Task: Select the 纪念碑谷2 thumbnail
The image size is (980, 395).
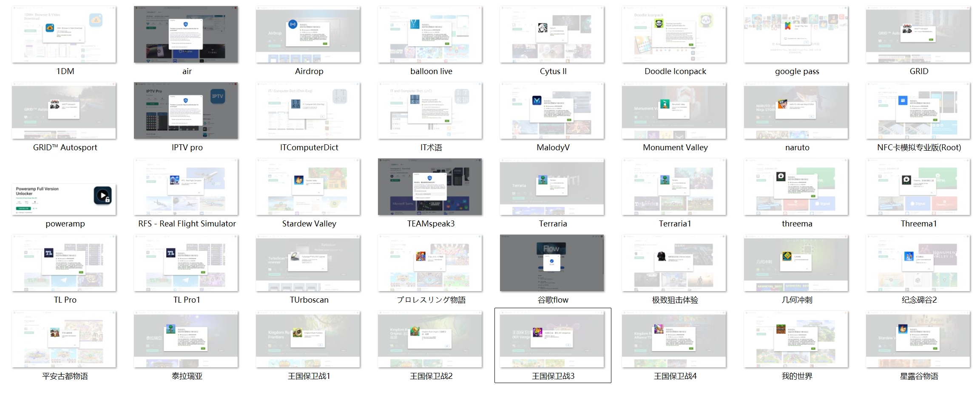Action: pos(918,263)
